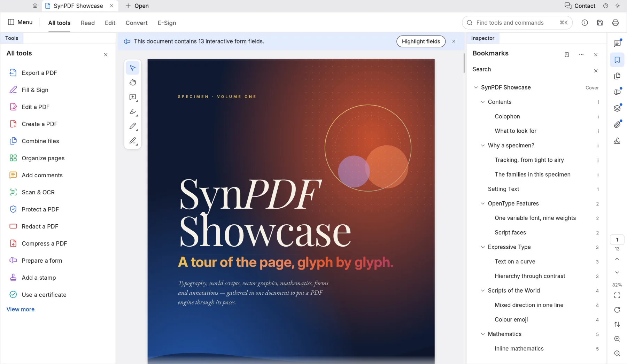Viewport: 627px width, 364px height.
Task: Open Redact a PDF tool
Action: pos(58,226)
